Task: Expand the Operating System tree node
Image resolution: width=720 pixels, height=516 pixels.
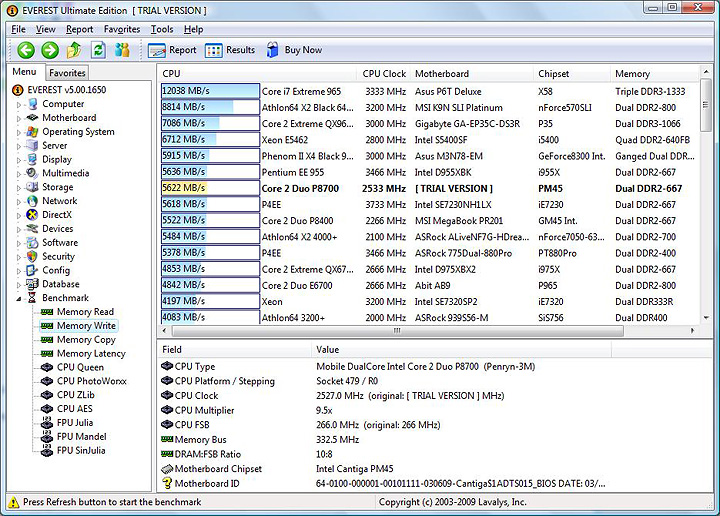Action: click(19, 133)
